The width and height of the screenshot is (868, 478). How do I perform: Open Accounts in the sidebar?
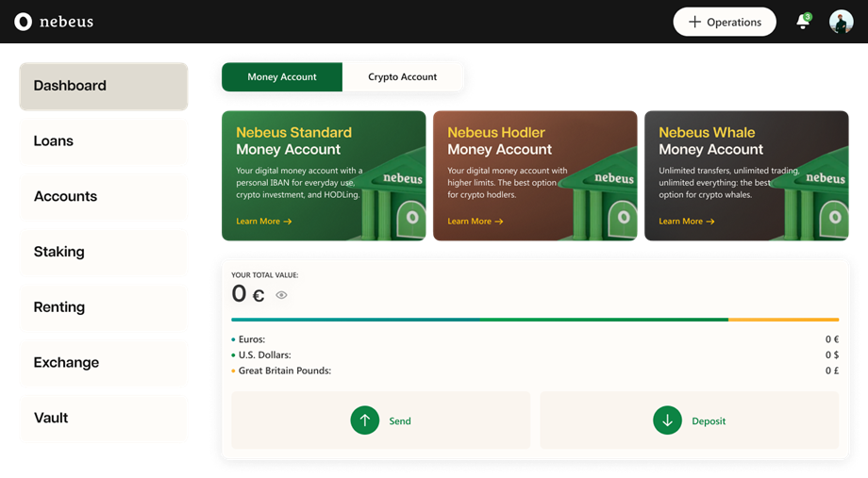pos(104,197)
